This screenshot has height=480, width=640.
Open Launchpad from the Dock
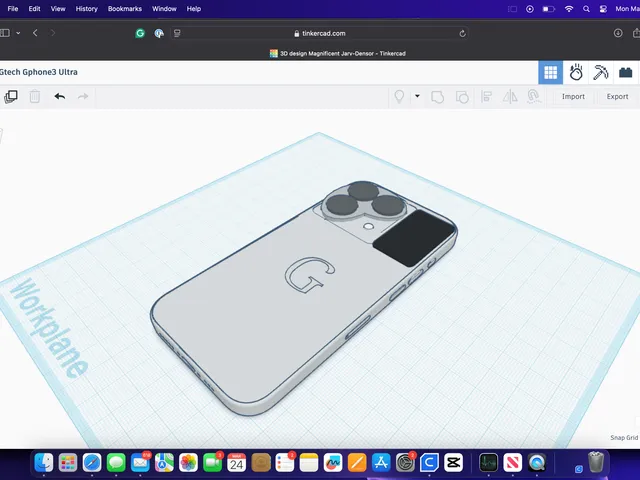(68, 463)
